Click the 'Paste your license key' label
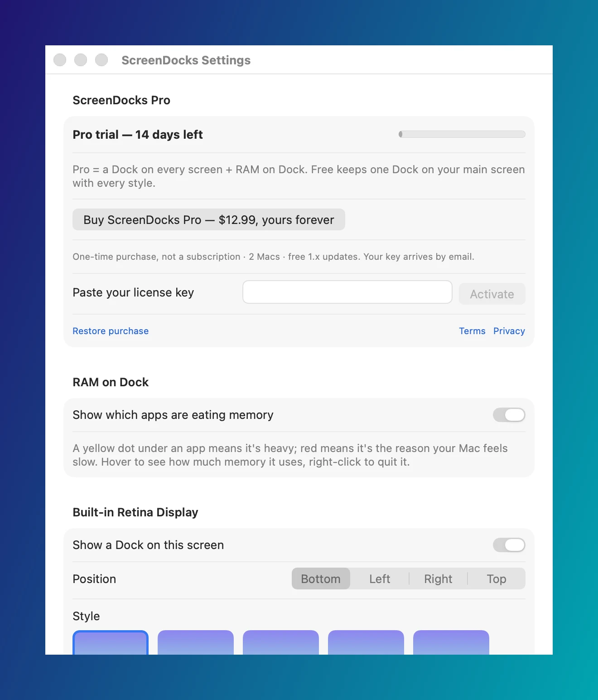 coord(133,292)
